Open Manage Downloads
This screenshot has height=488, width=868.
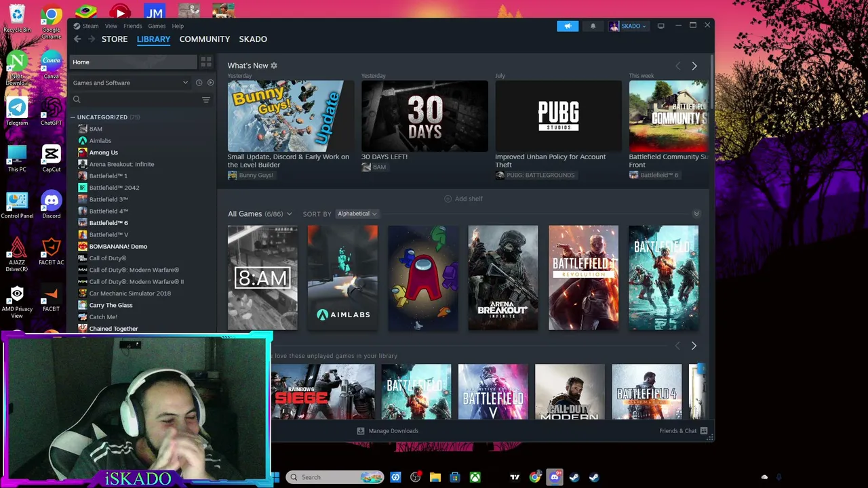(388, 431)
